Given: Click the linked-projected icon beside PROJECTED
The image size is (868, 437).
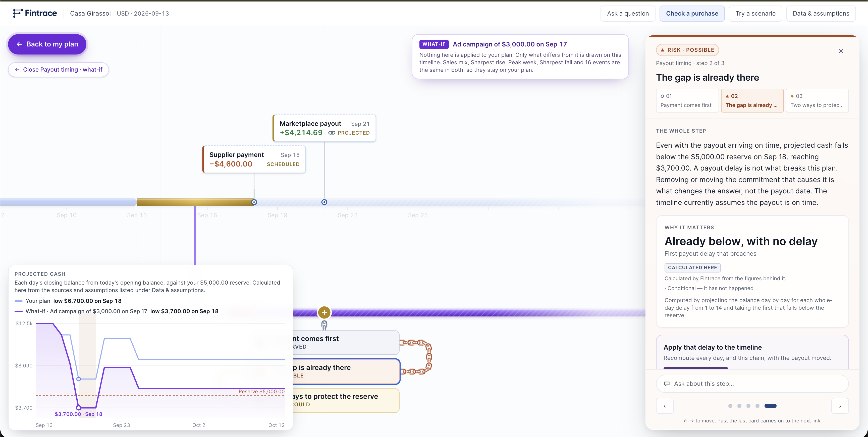Looking at the screenshot, I should (332, 133).
